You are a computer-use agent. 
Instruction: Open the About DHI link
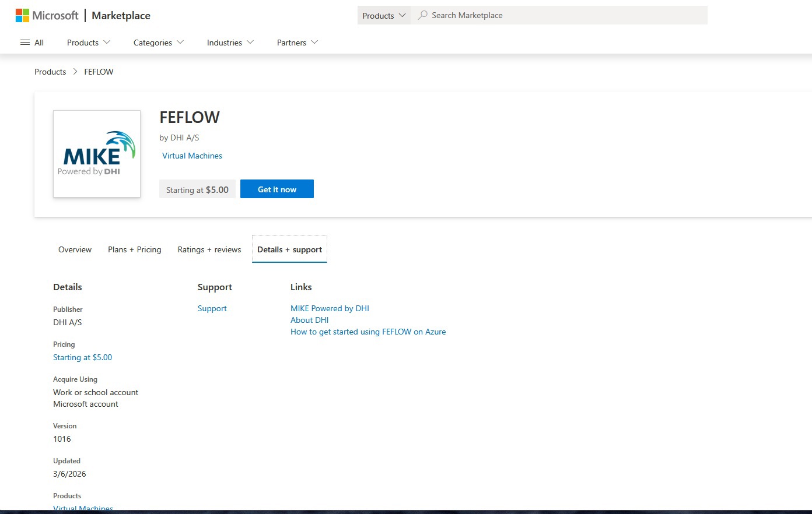click(x=309, y=320)
